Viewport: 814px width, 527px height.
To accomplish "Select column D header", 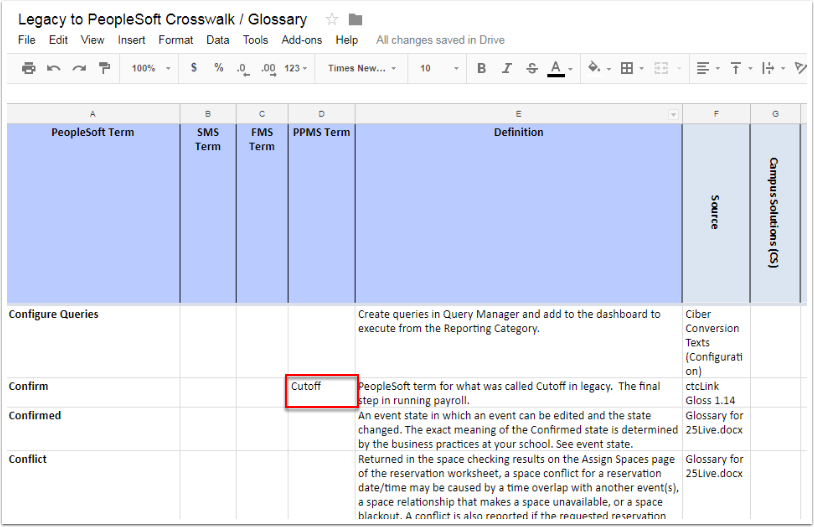I will [321, 114].
